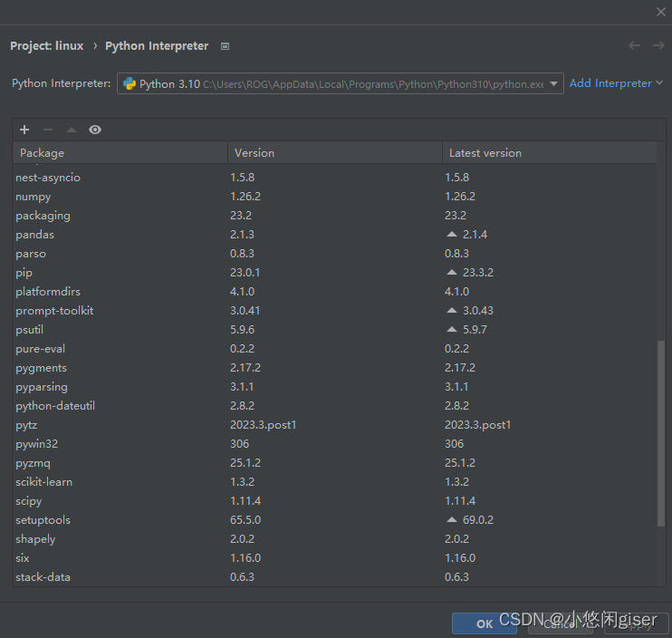
Task: Click pip installed version 23.0.1
Action: pyautogui.click(x=245, y=273)
